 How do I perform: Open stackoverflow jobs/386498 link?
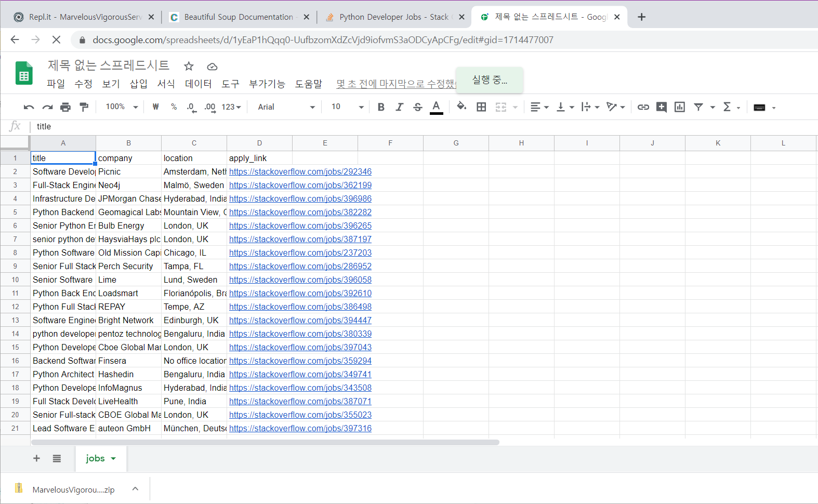click(300, 307)
